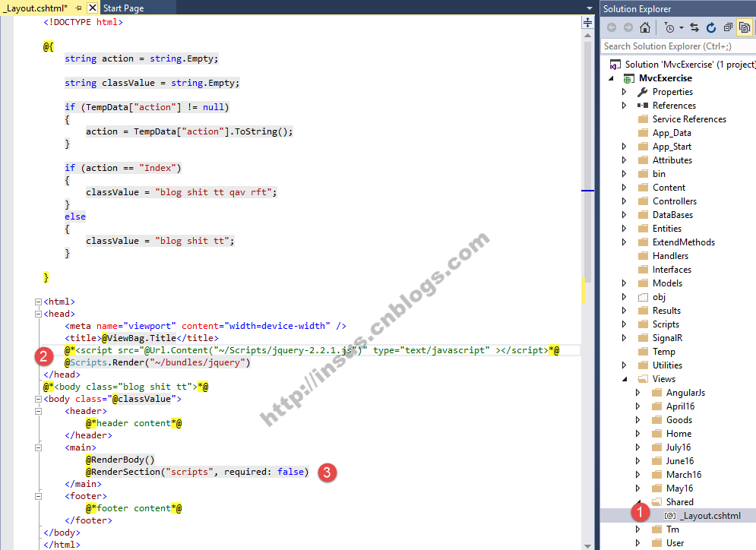
Task: Click the SignalR folder icon
Action: 643,338
